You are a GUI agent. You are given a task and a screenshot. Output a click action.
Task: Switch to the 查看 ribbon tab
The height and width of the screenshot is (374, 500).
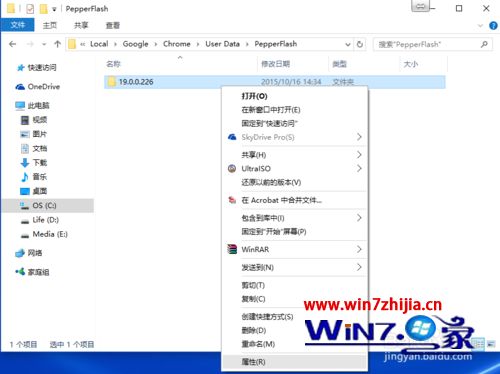113,25
